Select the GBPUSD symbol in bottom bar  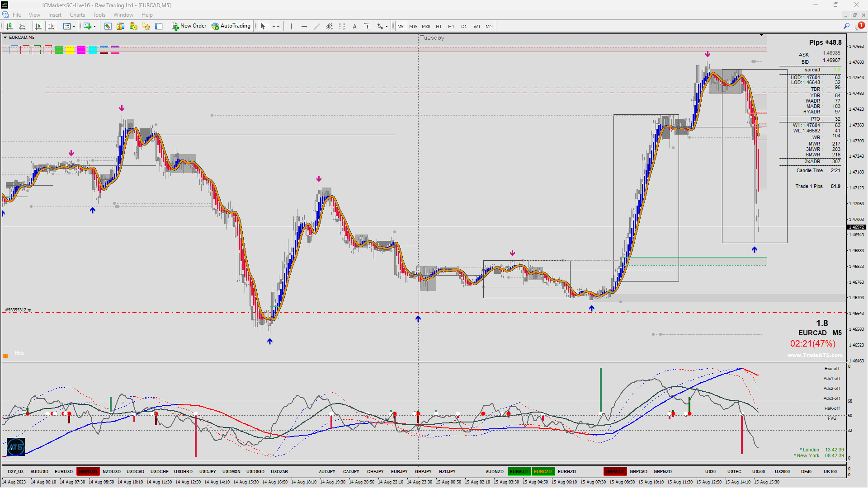coord(88,471)
